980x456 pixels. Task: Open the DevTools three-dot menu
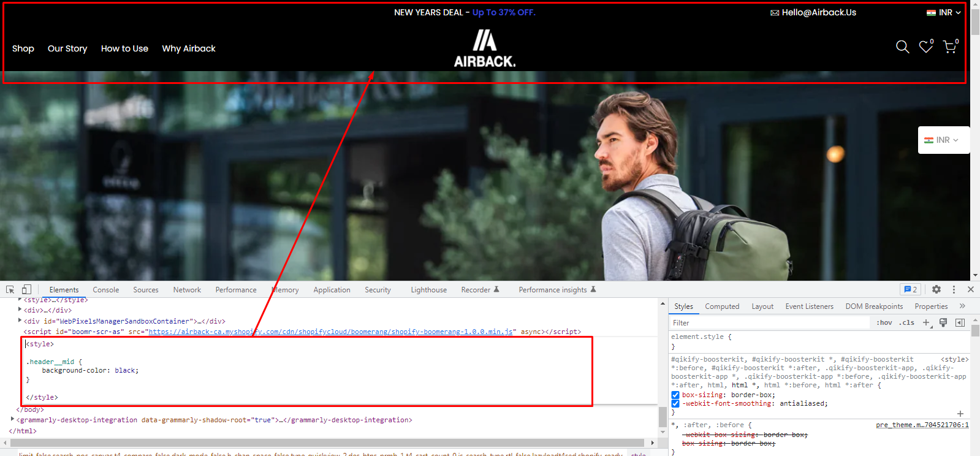954,289
